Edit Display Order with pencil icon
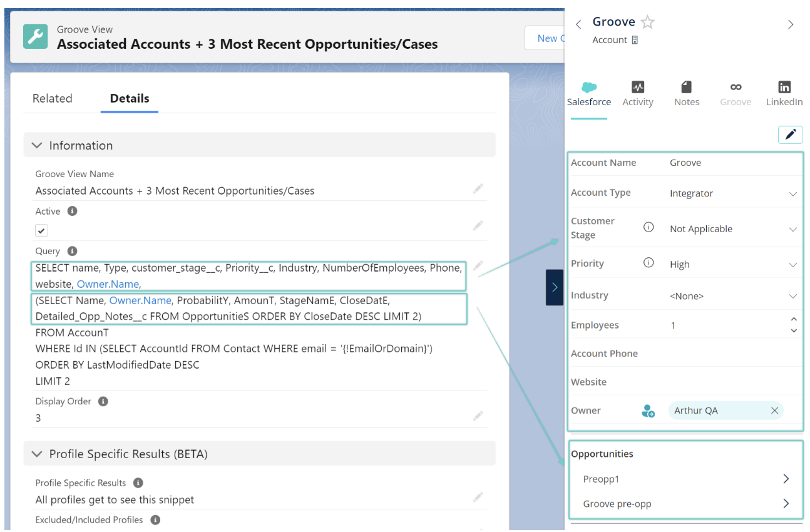Image resolution: width=810 pixels, height=532 pixels. click(478, 416)
